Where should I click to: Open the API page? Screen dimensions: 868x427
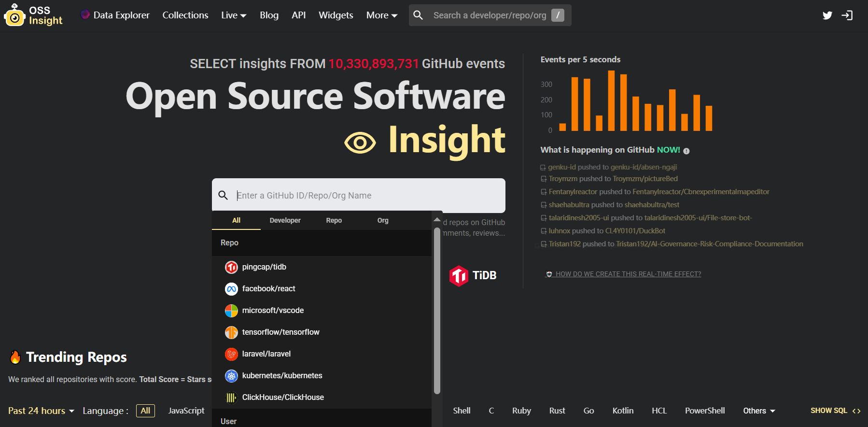(298, 15)
